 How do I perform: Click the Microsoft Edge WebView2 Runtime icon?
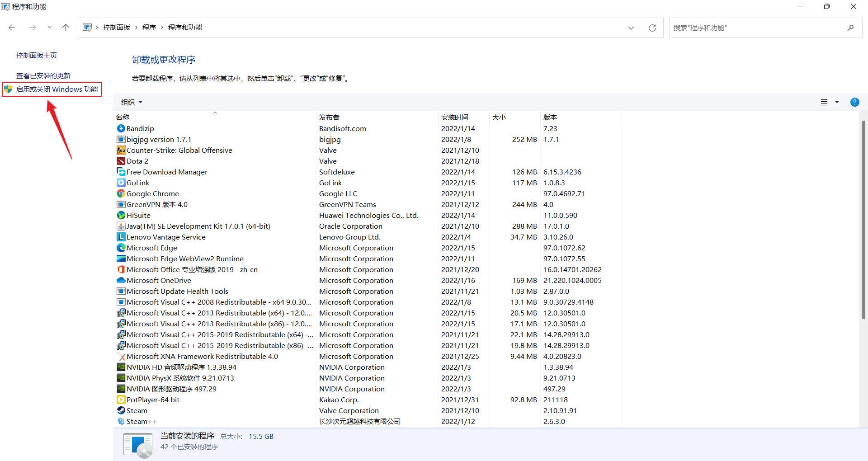click(x=121, y=259)
